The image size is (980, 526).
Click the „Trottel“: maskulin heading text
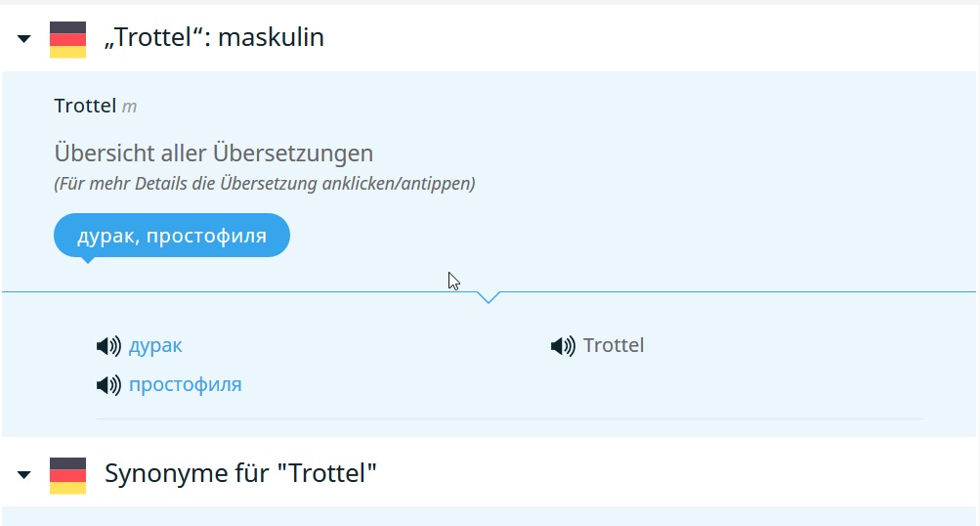pyautogui.click(x=214, y=37)
